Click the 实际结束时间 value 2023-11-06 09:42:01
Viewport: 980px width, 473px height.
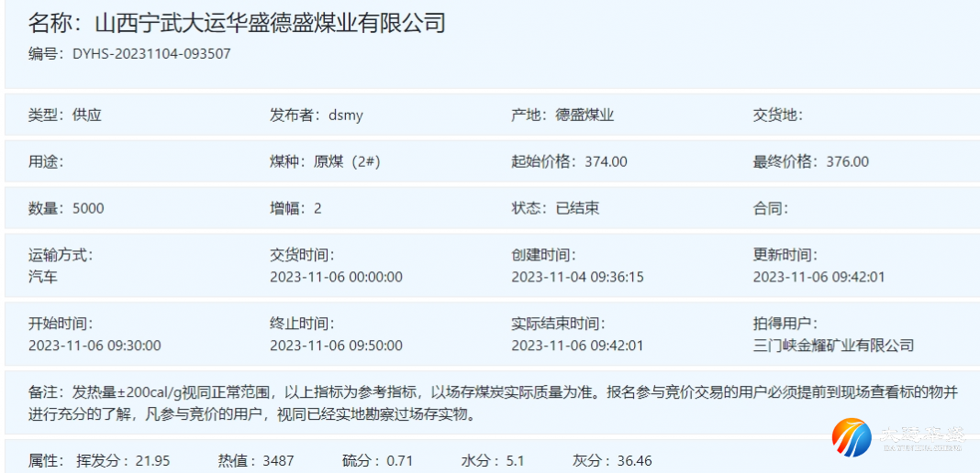pyautogui.click(x=577, y=346)
